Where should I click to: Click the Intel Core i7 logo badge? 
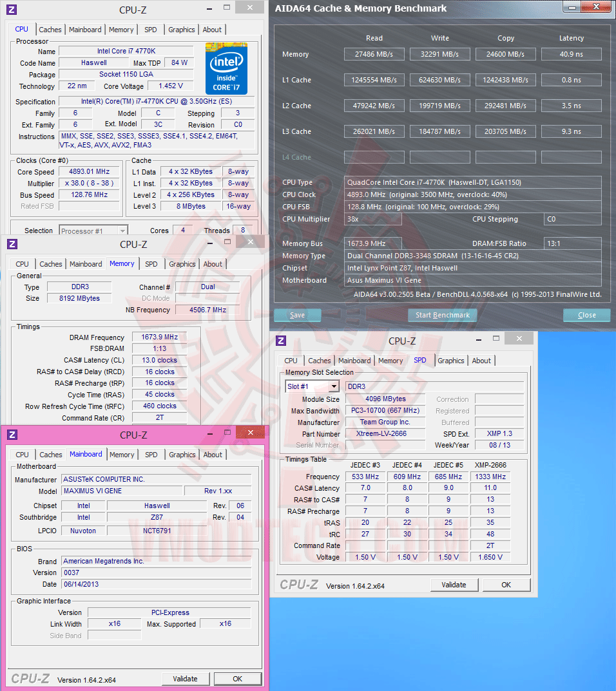(226, 68)
